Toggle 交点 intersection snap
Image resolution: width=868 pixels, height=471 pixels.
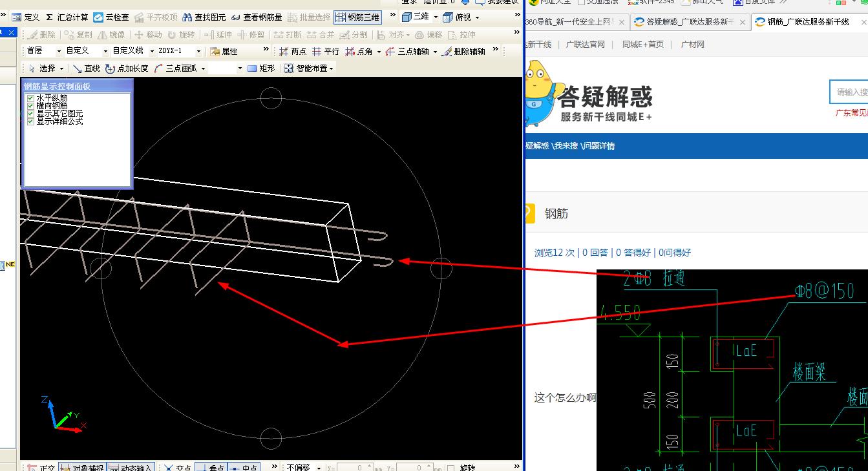(178, 468)
